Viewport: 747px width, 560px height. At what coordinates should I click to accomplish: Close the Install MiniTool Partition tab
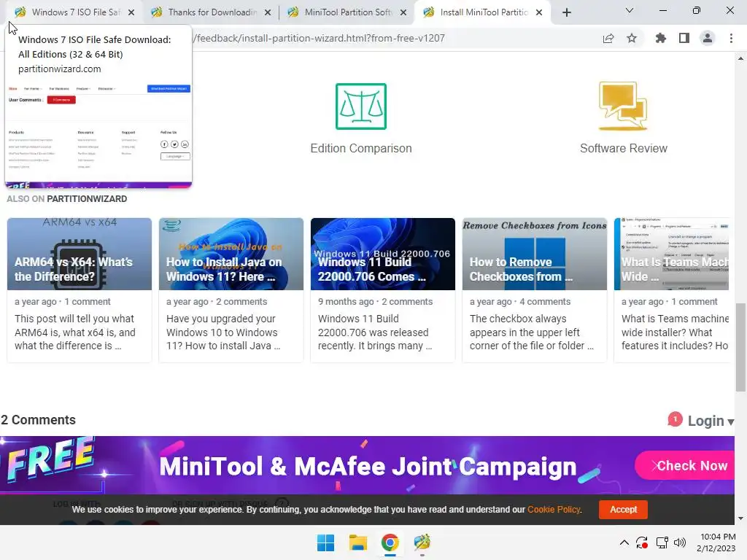coord(539,12)
